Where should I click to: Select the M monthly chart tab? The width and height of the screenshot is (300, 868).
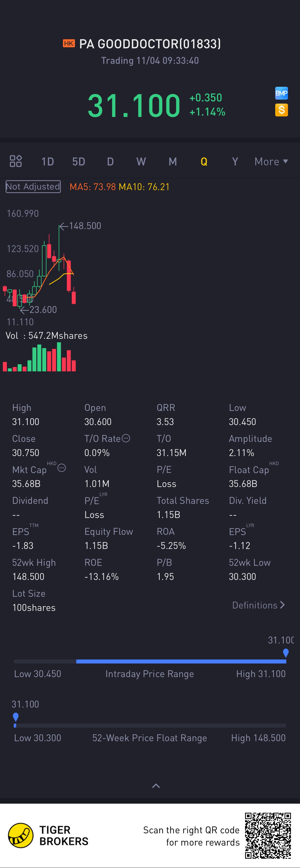173,162
